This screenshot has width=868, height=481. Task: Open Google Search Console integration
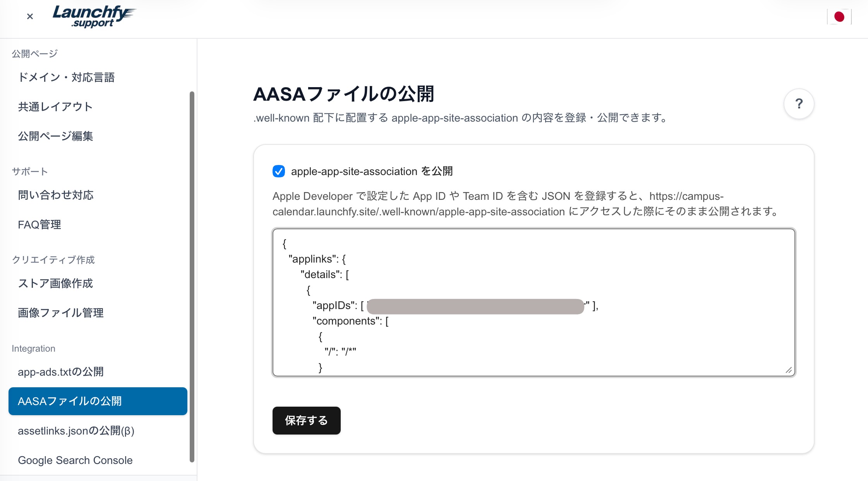pos(75,460)
